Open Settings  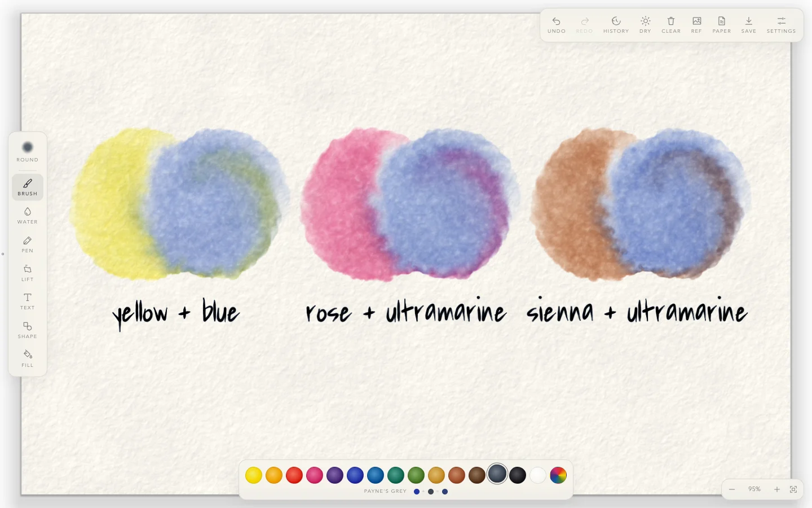coord(781,25)
